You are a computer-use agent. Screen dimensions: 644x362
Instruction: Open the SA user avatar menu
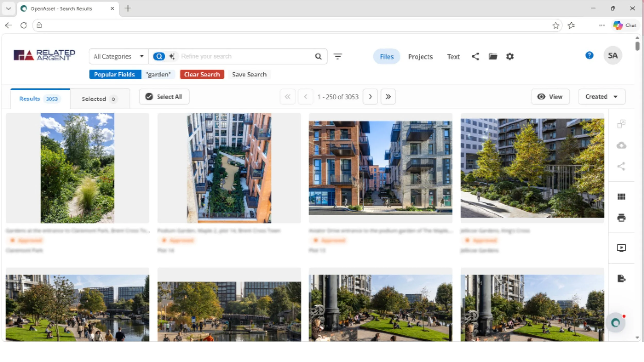(613, 55)
